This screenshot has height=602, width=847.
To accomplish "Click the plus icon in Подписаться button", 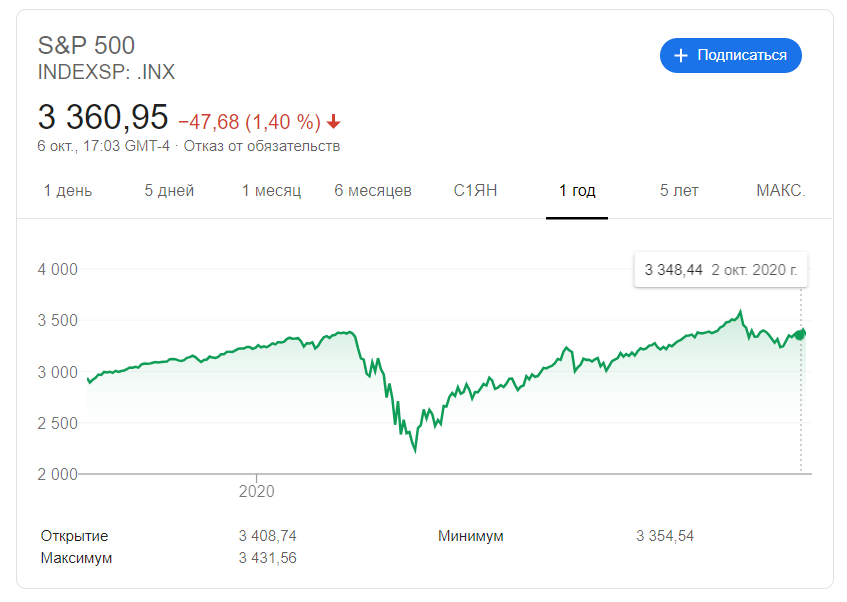I will coord(681,55).
